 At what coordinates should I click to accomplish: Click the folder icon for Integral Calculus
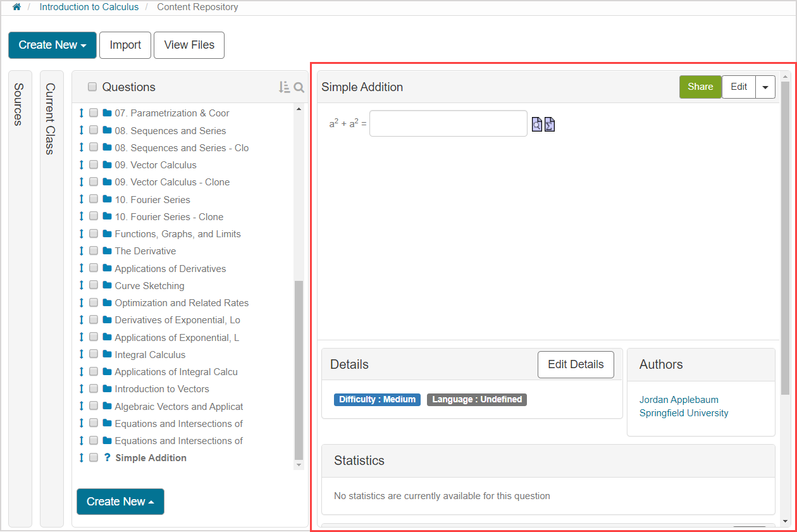(x=107, y=355)
